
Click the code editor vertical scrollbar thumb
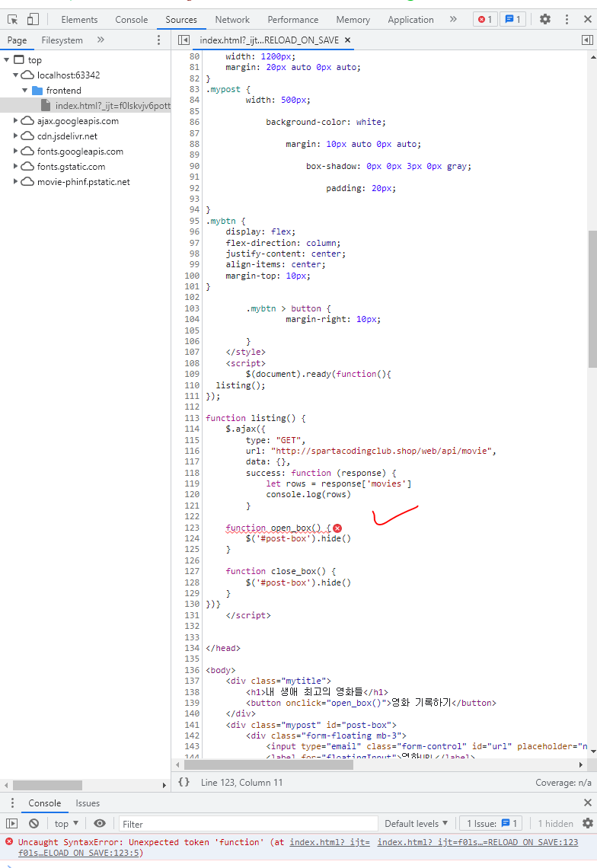pos(592,299)
